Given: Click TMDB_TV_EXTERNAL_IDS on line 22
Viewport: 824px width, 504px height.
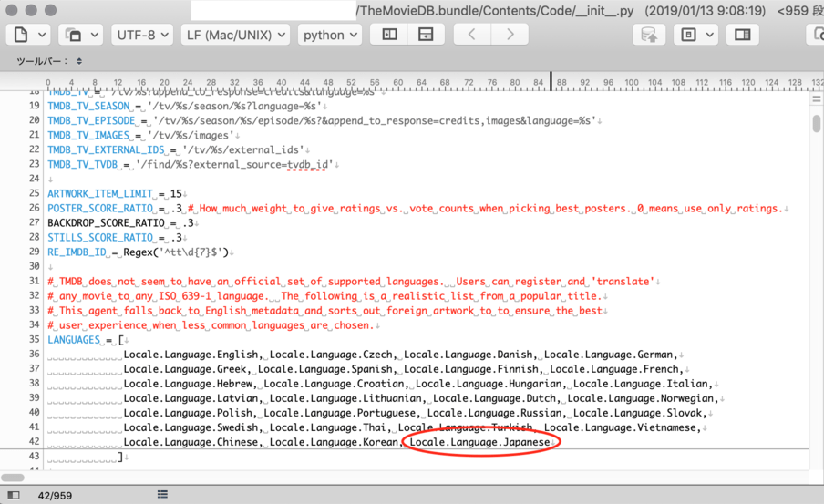Looking at the screenshot, I should point(106,149).
